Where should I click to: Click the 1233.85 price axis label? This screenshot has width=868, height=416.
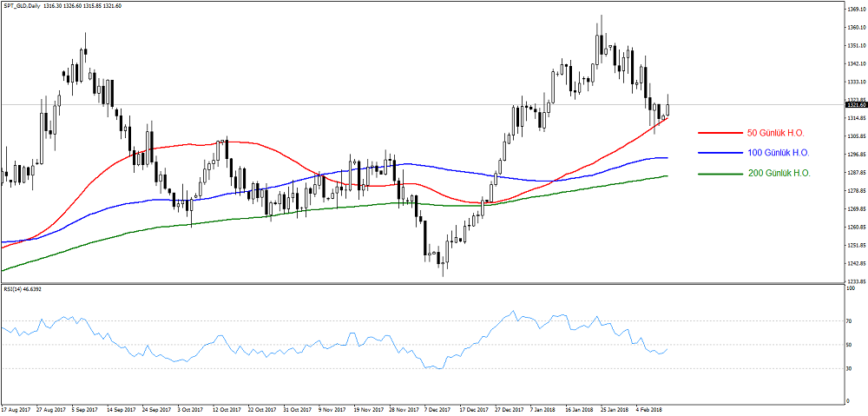(855, 281)
